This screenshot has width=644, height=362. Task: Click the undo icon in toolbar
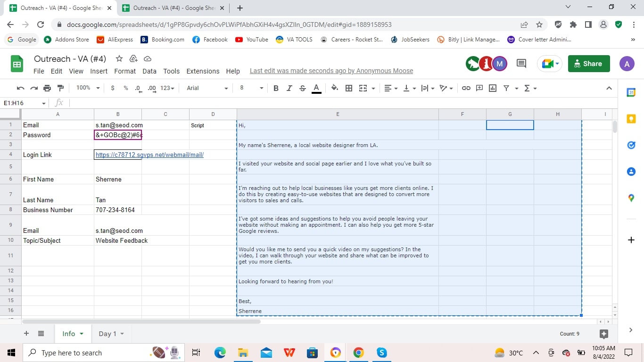click(20, 88)
